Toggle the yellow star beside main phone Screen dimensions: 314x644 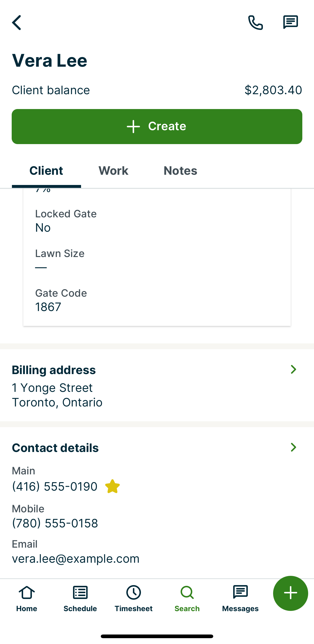click(x=112, y=486)
